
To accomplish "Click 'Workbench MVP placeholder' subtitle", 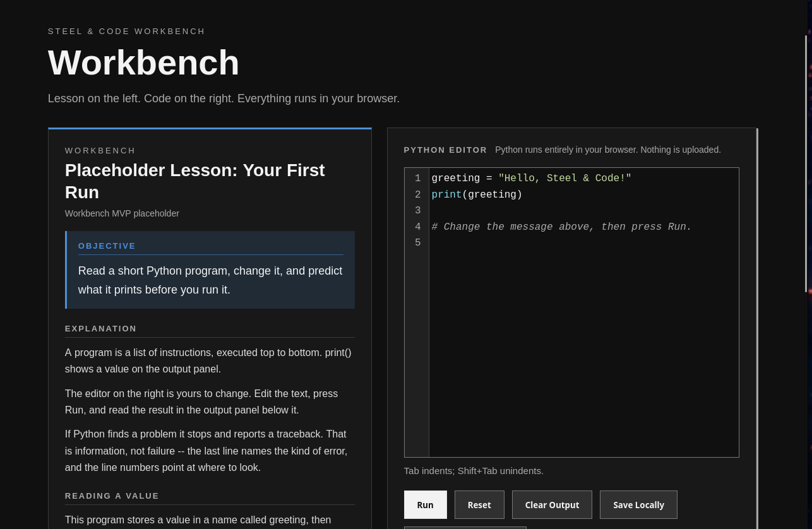I will coord(122,213).
